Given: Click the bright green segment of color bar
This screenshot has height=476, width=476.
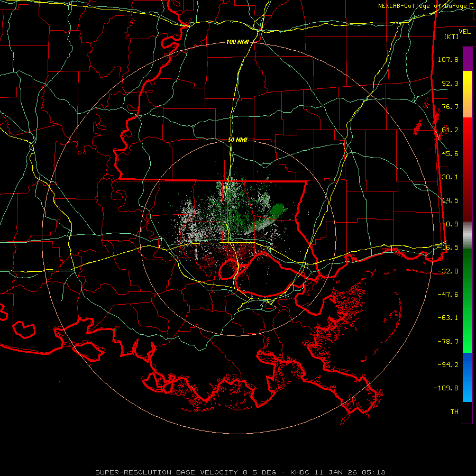Looking at the screenshot, I should coord(467,300).
